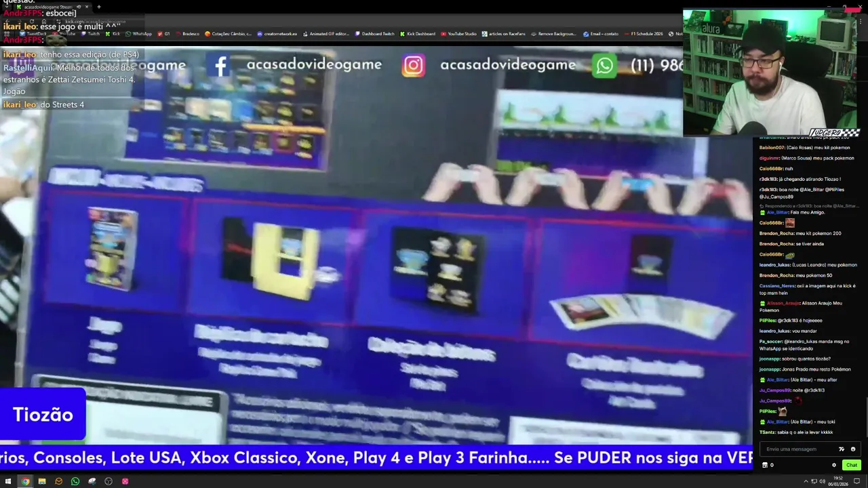
Task: Click username TSantz in chat
Action: 767,432
